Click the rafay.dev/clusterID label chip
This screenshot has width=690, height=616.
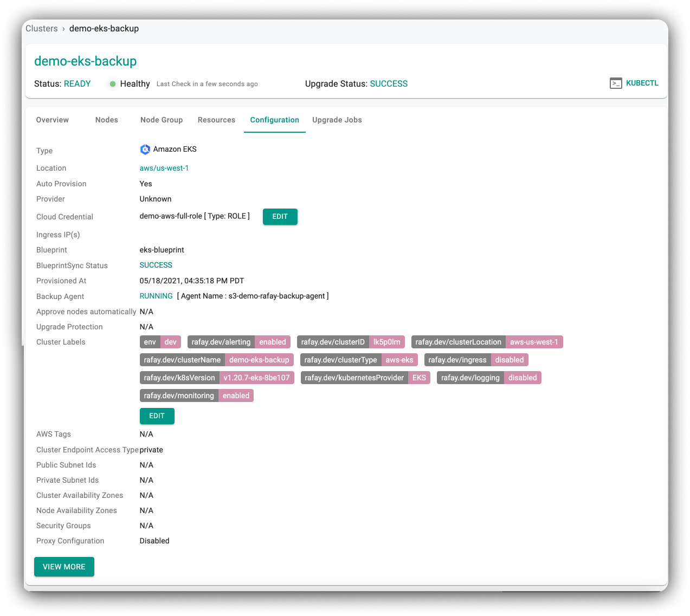click(351, 342)
